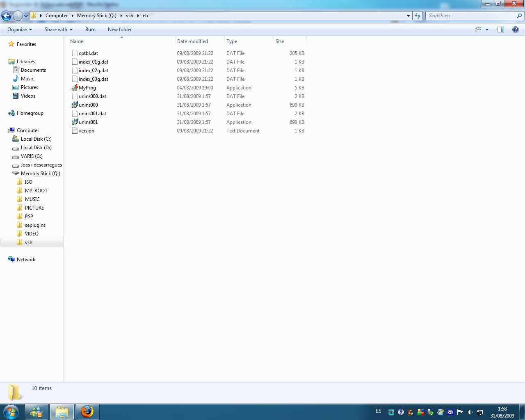525x420 pixels.
Task: Open the PSP folder in the tree
Action: pos(29,217)
